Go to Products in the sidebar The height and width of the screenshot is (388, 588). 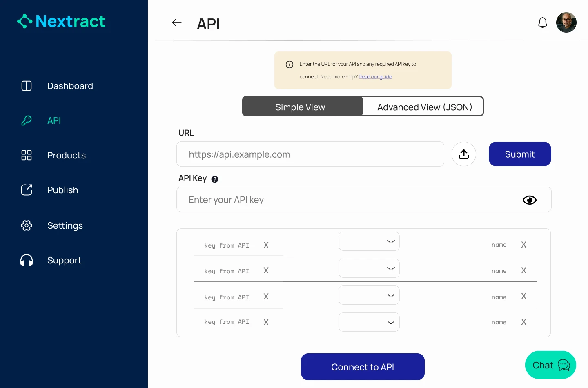click(66, 155)
